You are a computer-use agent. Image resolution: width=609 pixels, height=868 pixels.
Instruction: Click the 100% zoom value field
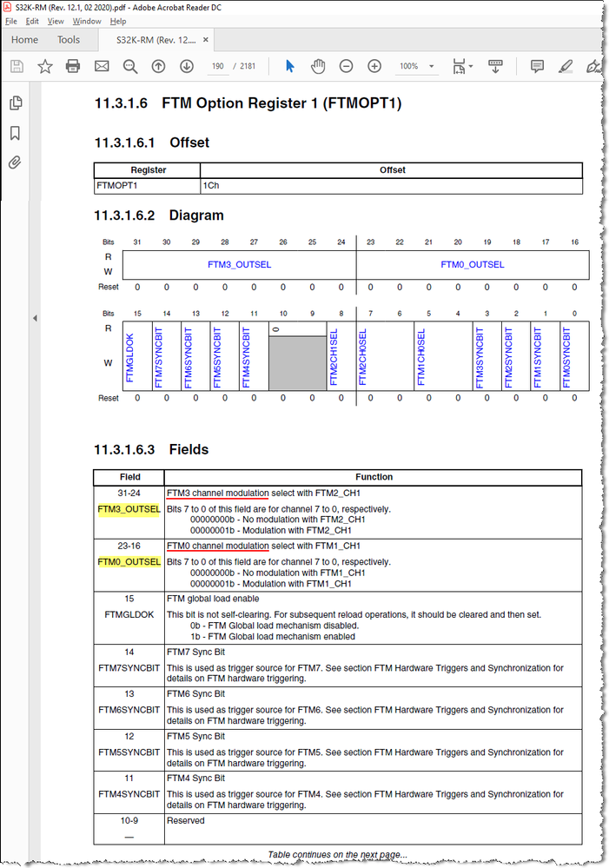tap(409, 66)
